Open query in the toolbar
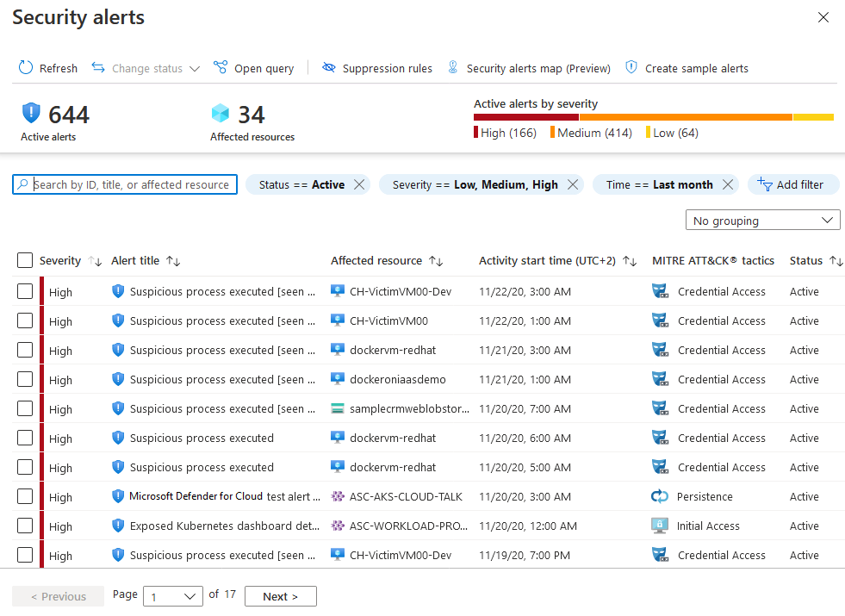This screenshot has height=616, width=845. click(253, 67)
